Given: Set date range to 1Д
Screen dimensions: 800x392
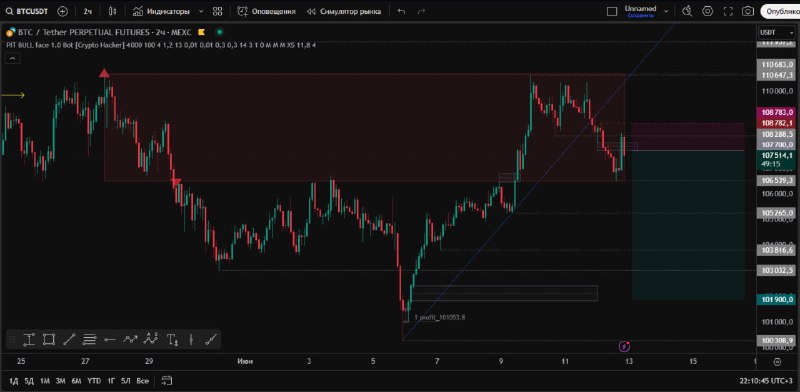Looking at the screenshot, I should pos(14,381).
